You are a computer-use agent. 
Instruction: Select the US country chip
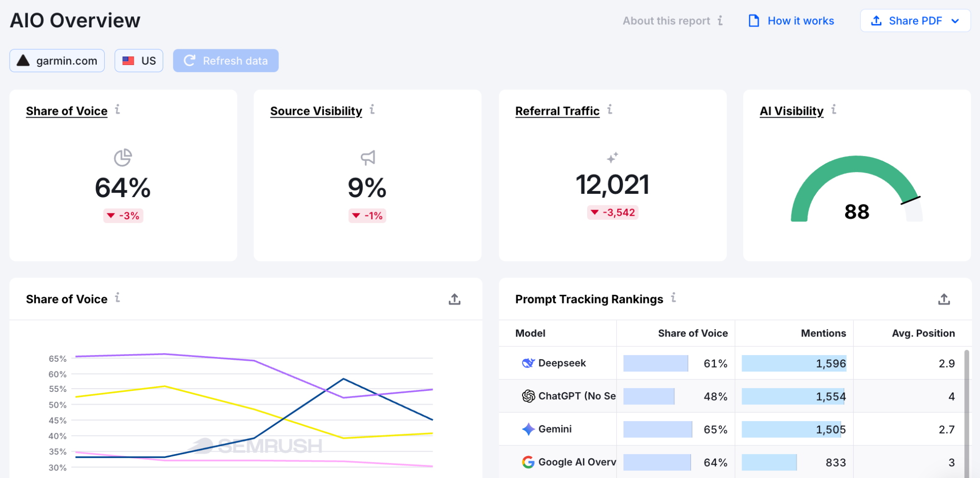[139, 61]
